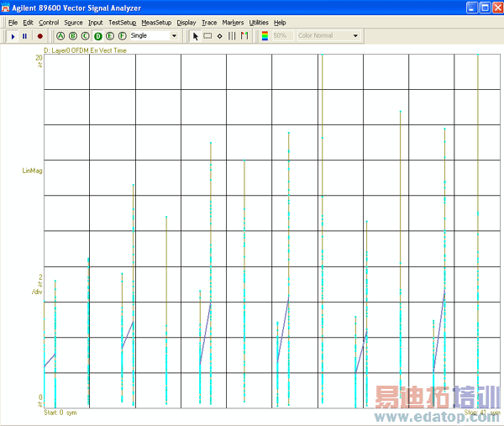Open the Help menu
This screenshot has height=426, width=504.
(280, 23)
